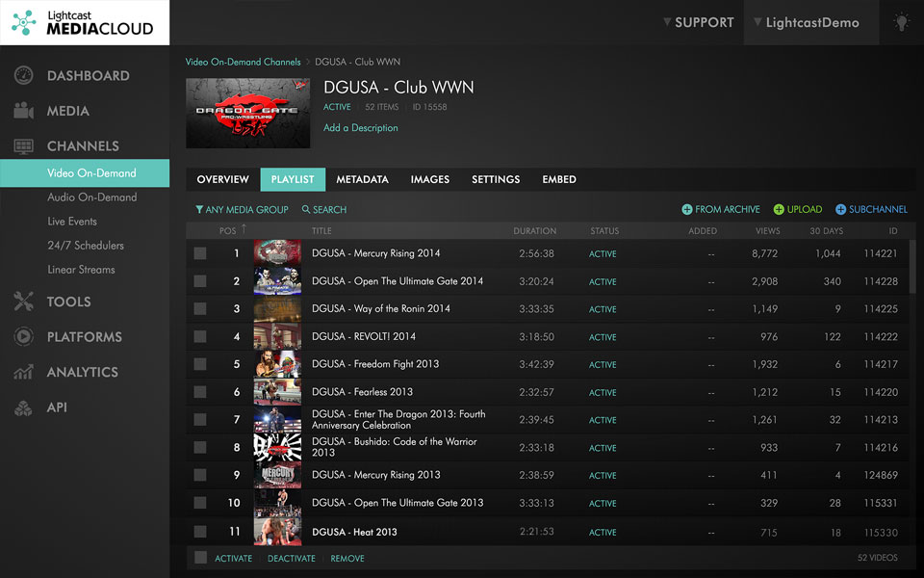Click the search magnifier icon
This screenshot has height=578, width=924.
pyautogui.click(x=306, y=209)
